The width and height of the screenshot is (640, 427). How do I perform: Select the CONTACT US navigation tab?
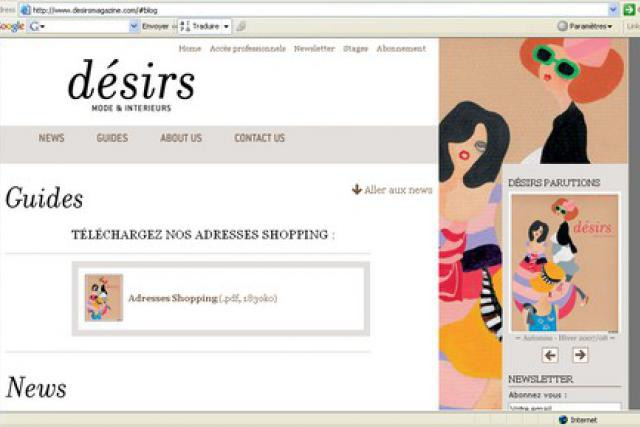(260, 138)
